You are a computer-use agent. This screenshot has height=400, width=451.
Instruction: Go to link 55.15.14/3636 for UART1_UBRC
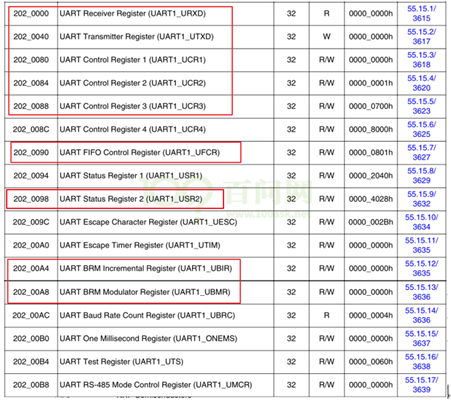click(421, 315)
